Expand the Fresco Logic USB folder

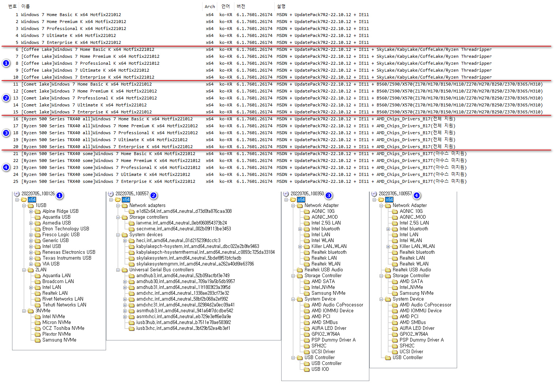point(31,235)
